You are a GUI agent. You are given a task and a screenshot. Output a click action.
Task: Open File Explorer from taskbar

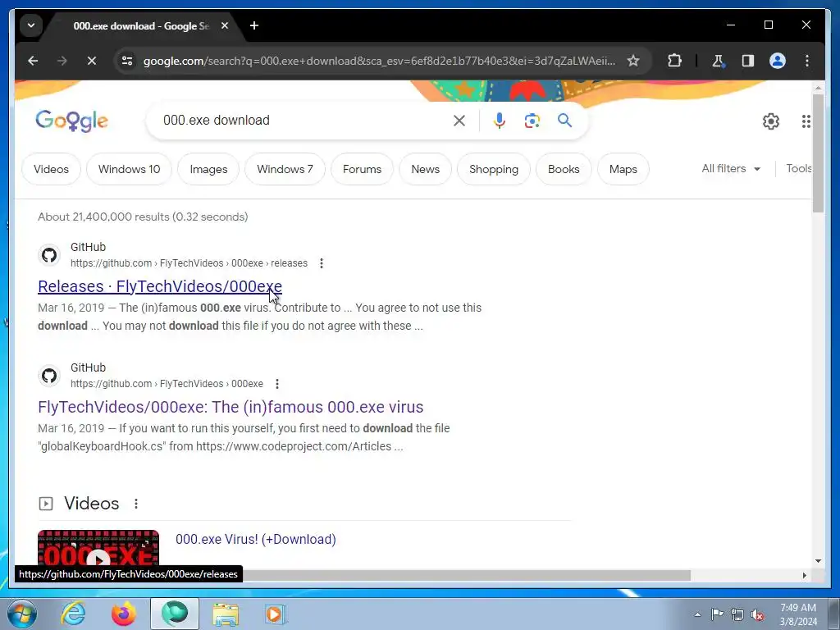click(x=226, y=614)
